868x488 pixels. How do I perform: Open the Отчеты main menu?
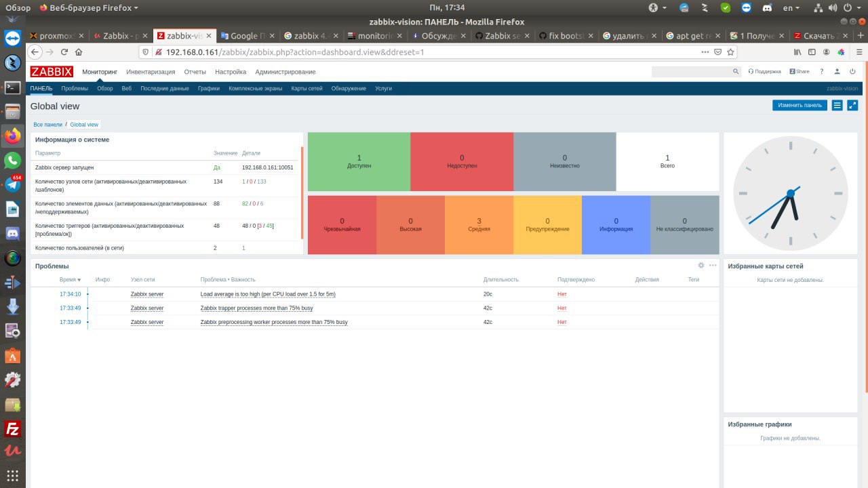tap(195, 72)
